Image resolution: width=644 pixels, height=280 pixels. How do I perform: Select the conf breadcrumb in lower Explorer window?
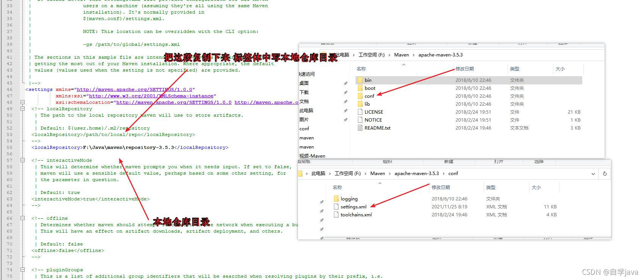(x=453, y=174)
